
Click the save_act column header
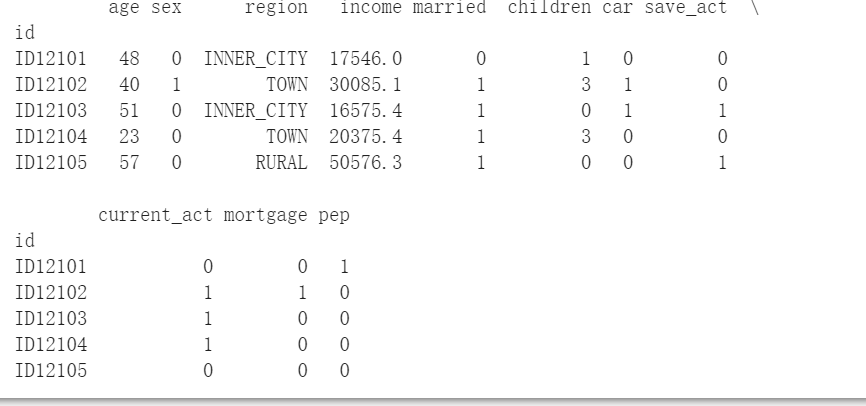pos(685,8)
